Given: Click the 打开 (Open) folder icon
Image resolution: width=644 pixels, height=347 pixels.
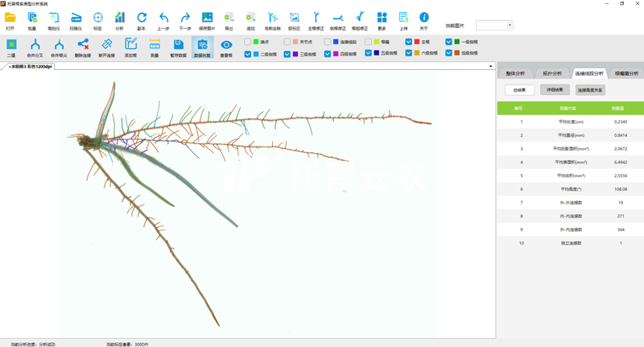Looking at the screenshot, I should click(x=10, y=18).
